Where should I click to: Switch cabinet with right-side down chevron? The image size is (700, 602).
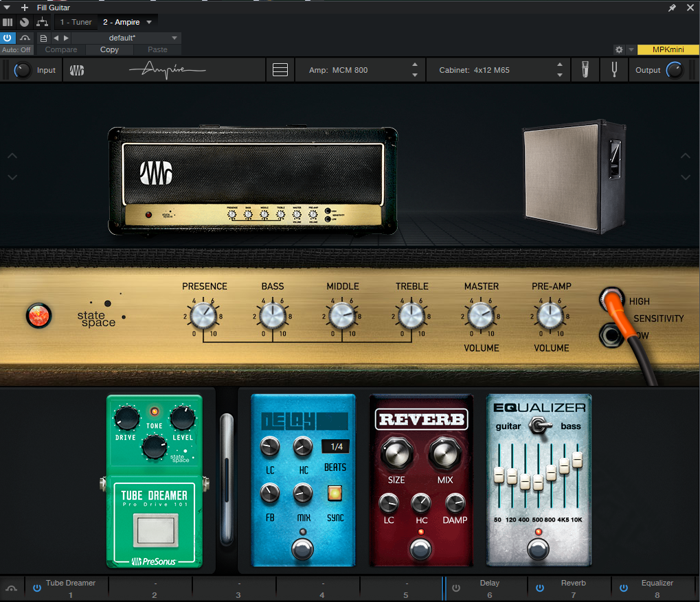coord(686,177)
